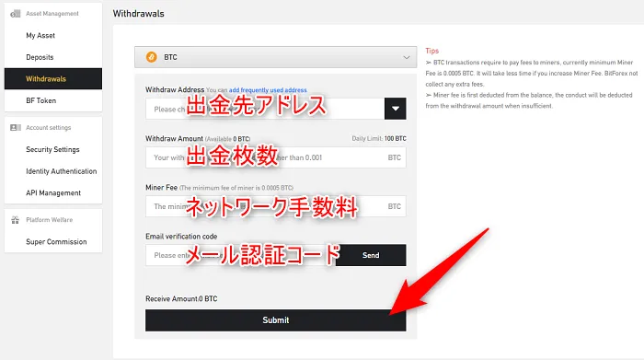The height and width of the screenshot is (360, 644).
Task: Click the Miner Fee input field
Action: 276,206
